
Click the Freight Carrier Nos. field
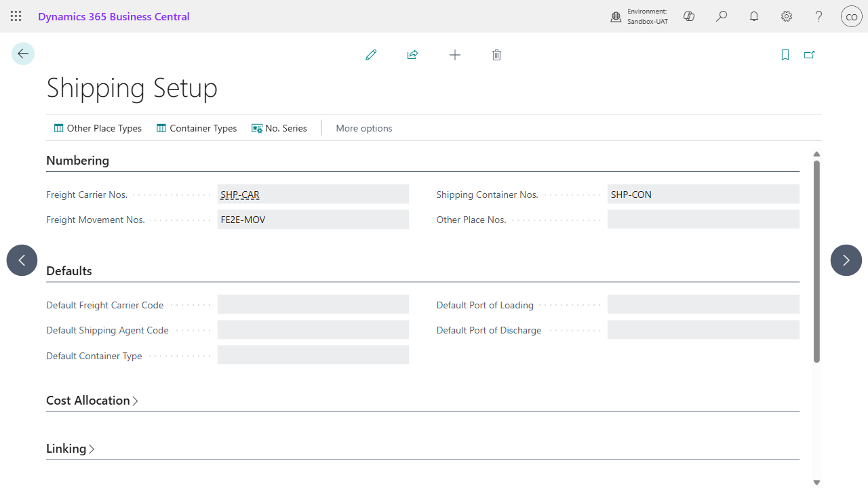[313, 195]
